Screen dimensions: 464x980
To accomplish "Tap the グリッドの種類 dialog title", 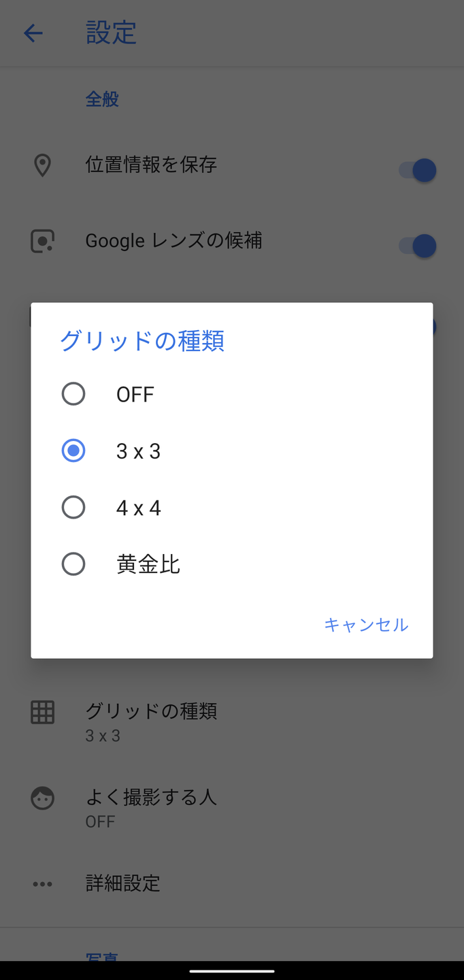I will 142,340.
